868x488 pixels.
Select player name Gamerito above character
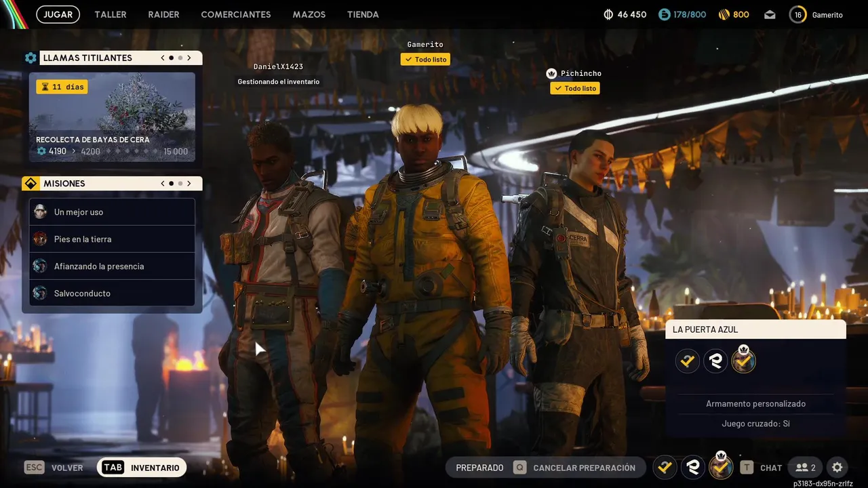pos(425,45)
